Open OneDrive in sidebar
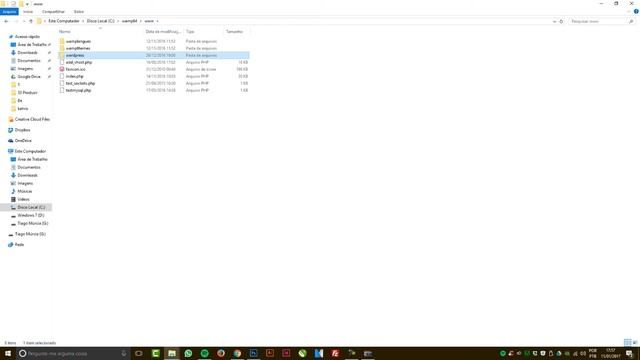This screenshot has width=640, height=360. coord(23,140)
